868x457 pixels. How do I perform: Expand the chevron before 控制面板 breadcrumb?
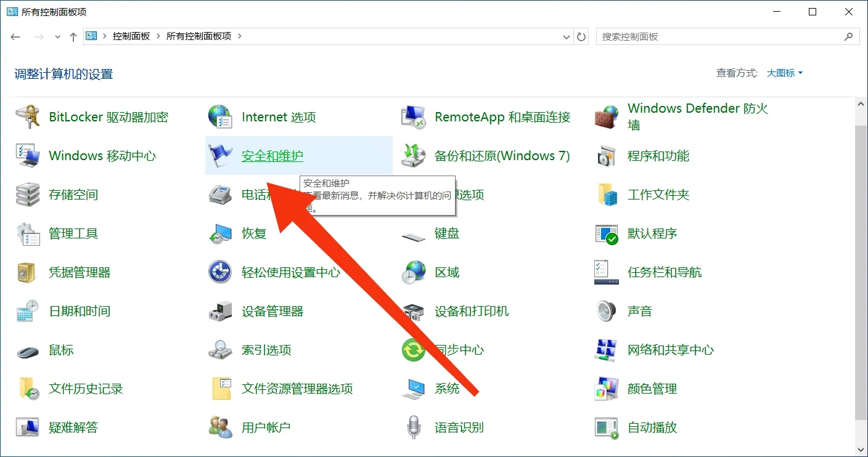(x=105, y=36)
